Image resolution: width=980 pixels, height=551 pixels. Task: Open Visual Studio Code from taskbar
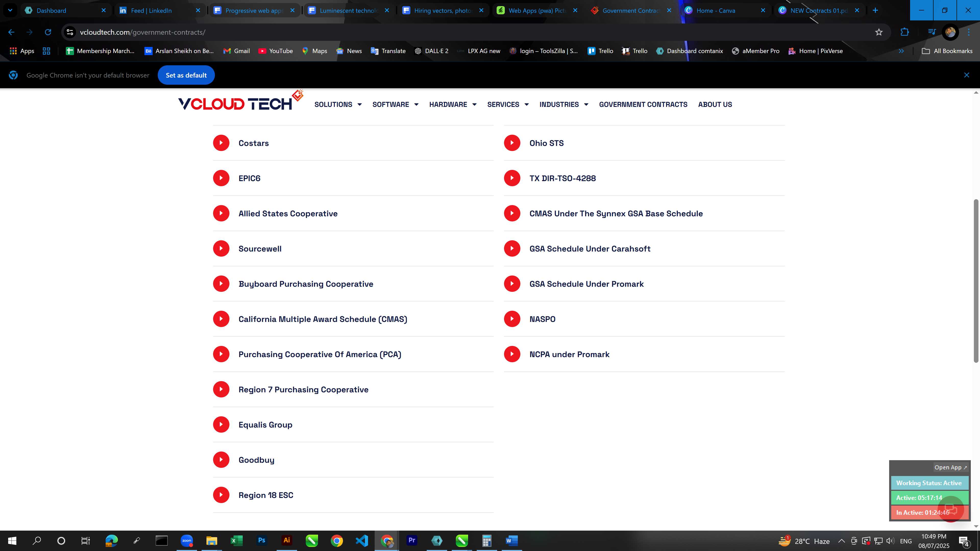tap(362, 541)
